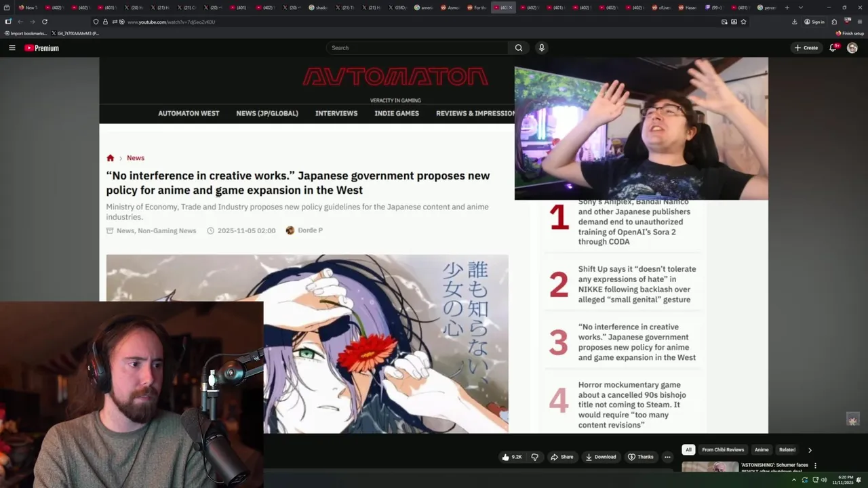Open extensions icon in Firefox toolbar
This screenshot has width=868, height=488.
834,22
